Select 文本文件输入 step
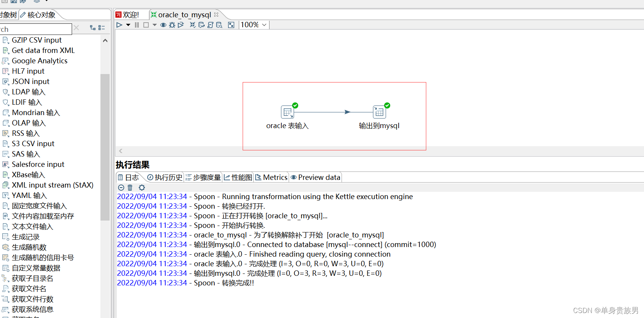The height and width of the screenshot is (318, 644). [32, 226]
